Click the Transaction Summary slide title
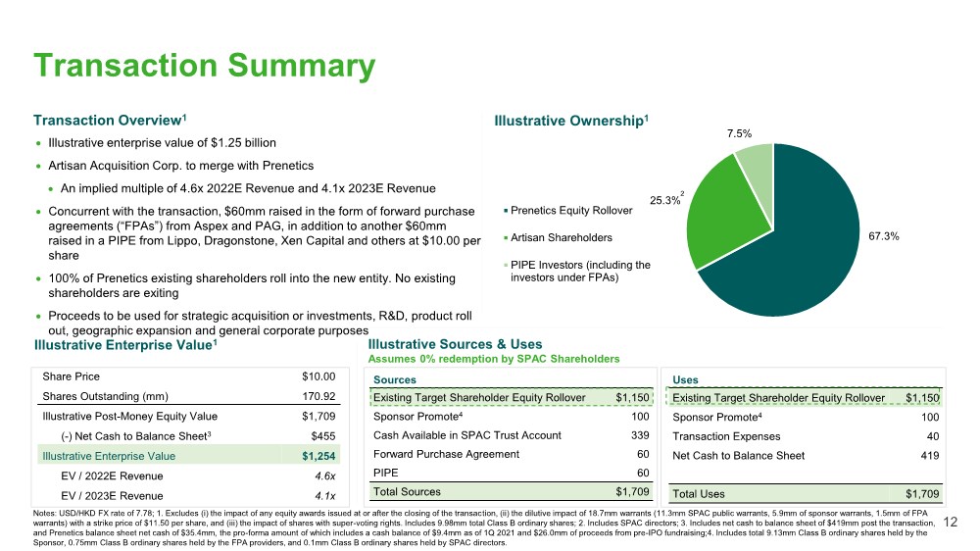980x551 pixels. (x=205, y=65)
